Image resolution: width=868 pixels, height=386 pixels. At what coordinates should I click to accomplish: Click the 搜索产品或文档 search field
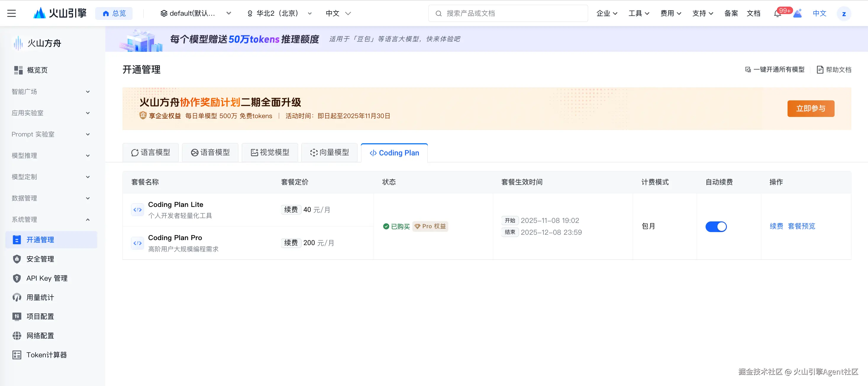pyautogui.click(x=508, y=14)
